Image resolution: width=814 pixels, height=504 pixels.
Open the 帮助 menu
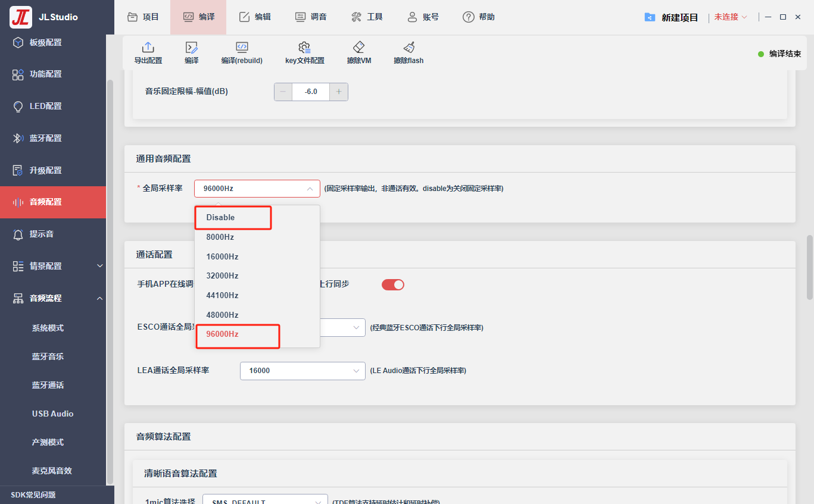479,17
